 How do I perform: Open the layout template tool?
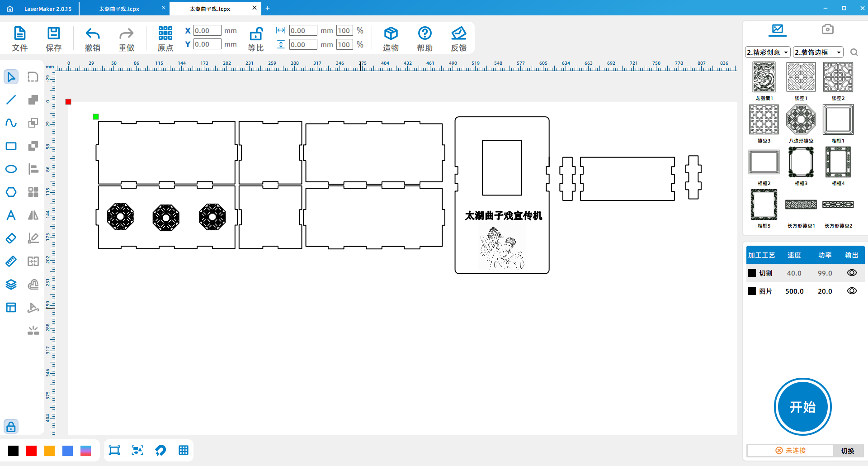11,307
